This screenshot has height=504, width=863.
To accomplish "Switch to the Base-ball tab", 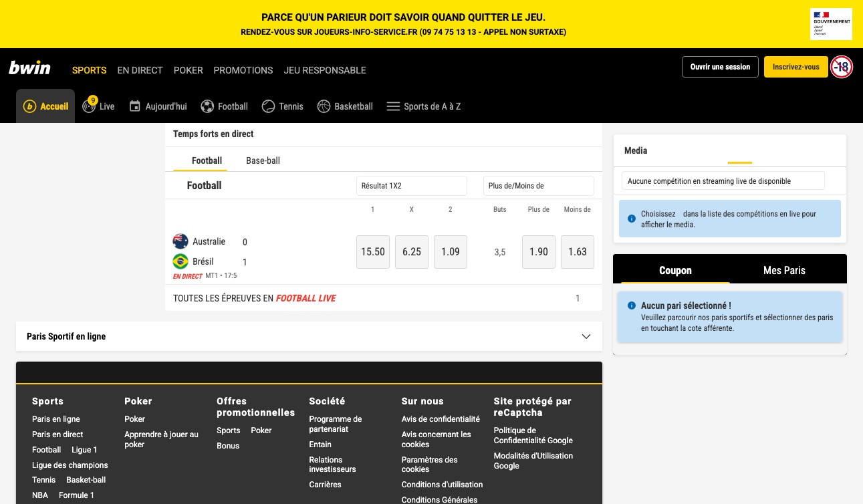I will [x=263, y=160].
